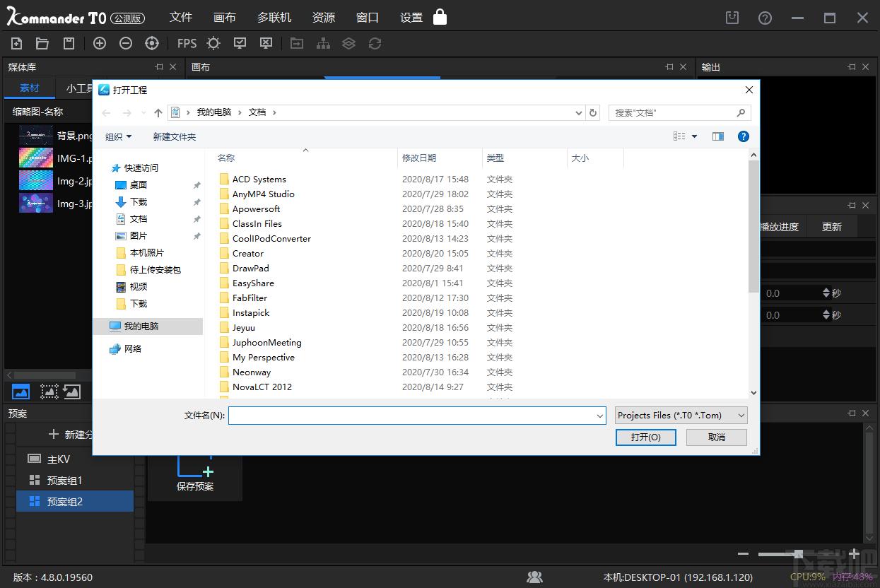Screen dimensions: 880x588
Task: Toggle the preview pane button in dialog
Action: click(718, 136)
